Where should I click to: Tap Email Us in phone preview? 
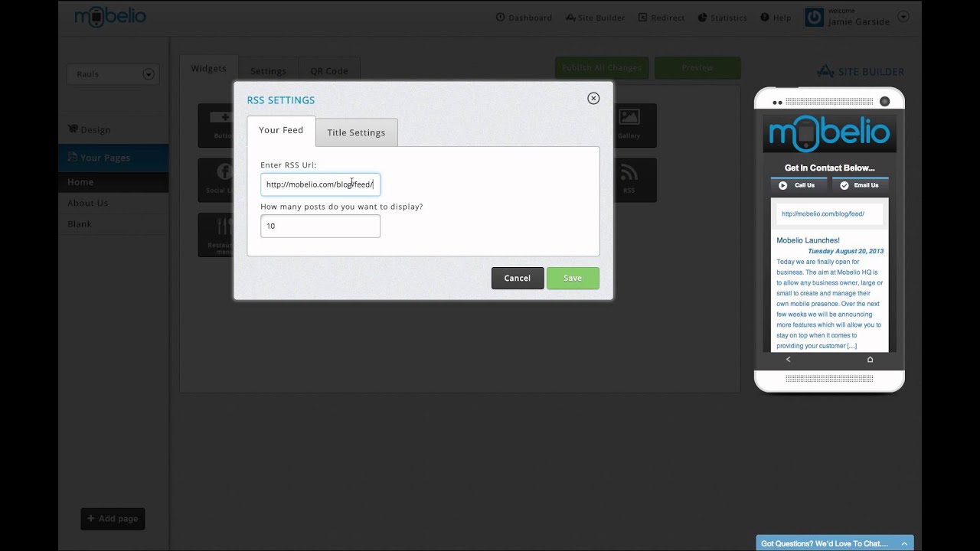[x=860, y=185]
